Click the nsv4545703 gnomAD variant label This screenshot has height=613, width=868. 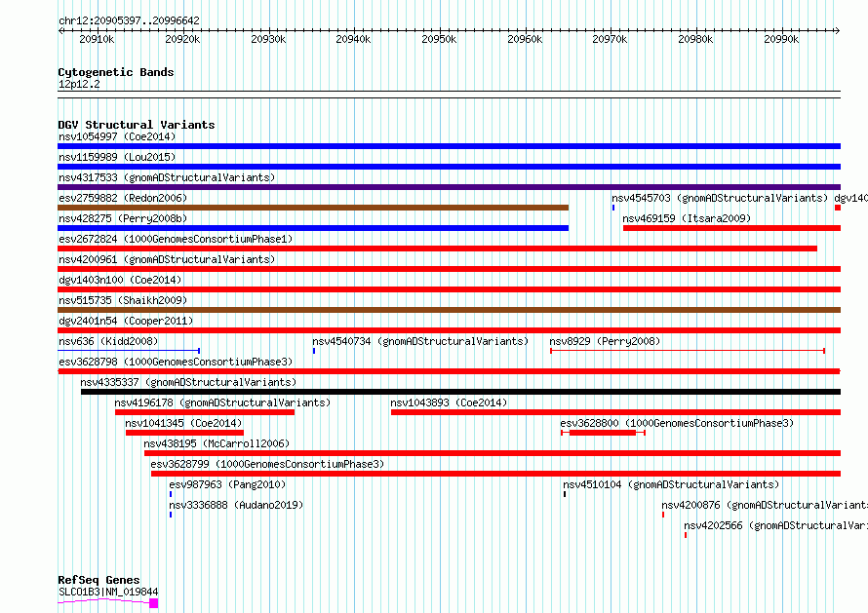click(720, 198)
